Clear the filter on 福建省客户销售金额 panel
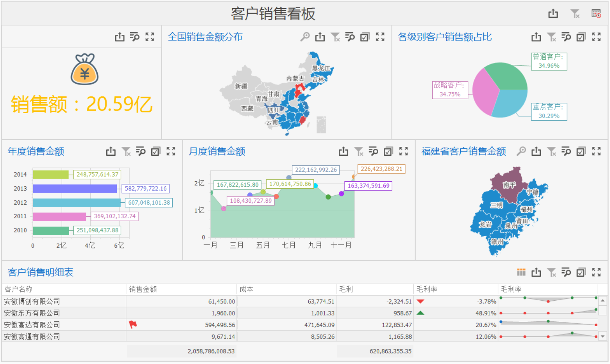Viewport: 610px width, 364px height. point(551,151)
